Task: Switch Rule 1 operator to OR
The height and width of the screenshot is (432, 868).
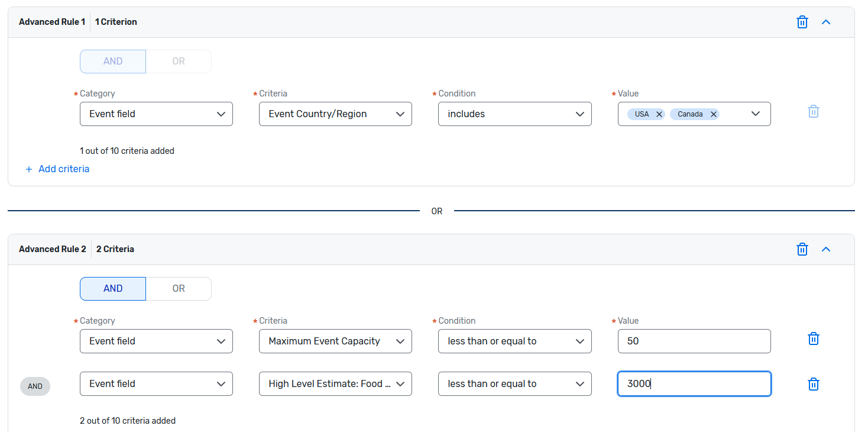Action: coord(179,62)
